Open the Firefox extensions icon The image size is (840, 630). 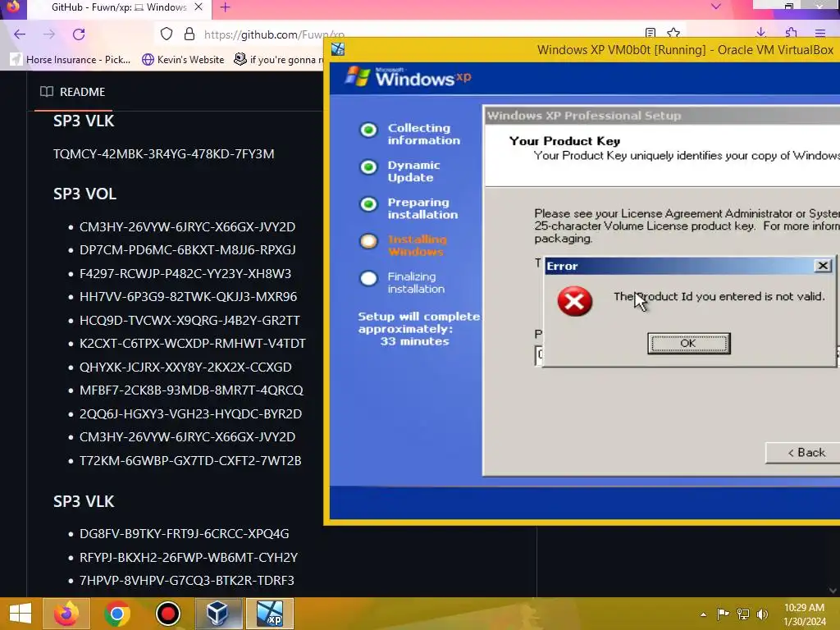tap(791, 33)
